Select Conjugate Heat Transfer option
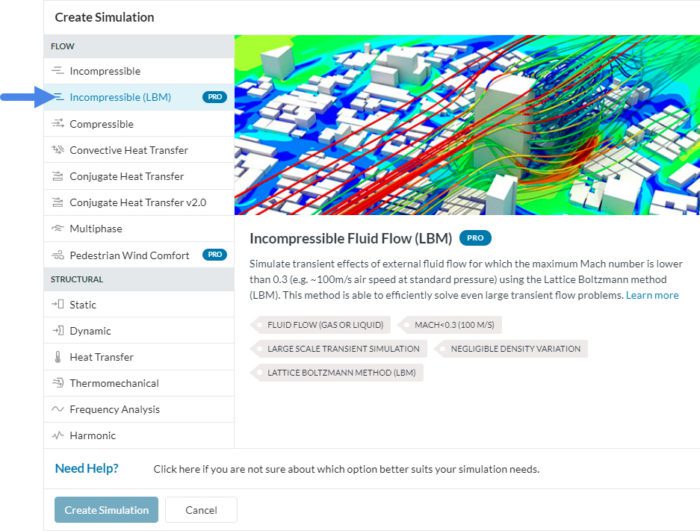The height and width of the screenshot is (531, 700). pos(126,177)
